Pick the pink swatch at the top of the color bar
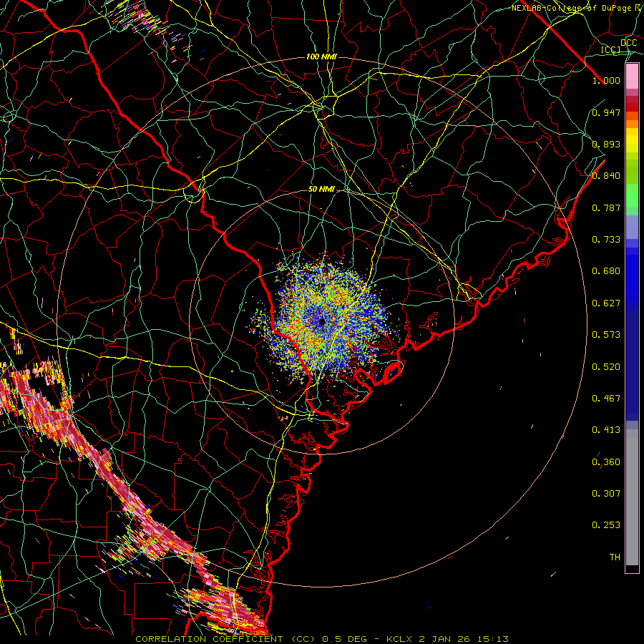The height and width of the screenshot is (644, 644). [x=632, y=77]
